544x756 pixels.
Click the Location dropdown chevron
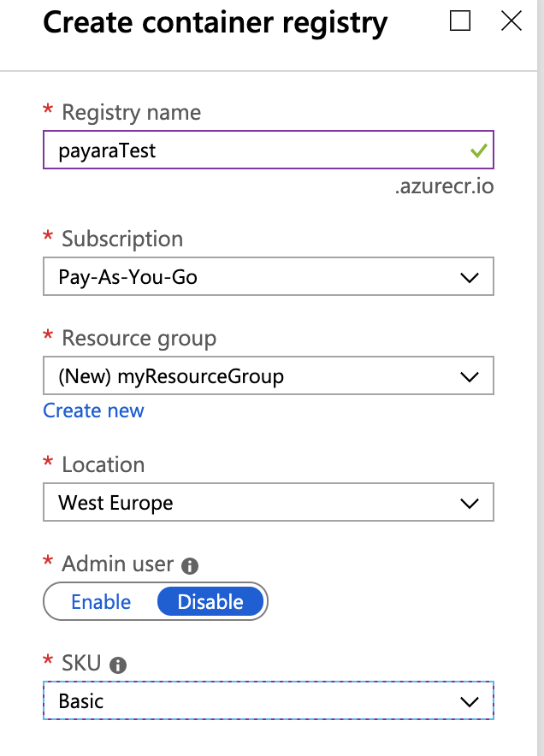(470, 502)
